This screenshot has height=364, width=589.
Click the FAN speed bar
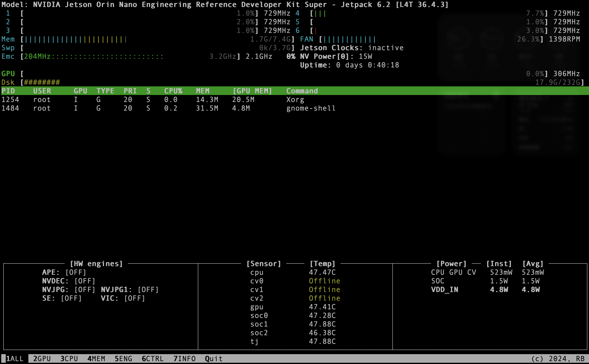[x=431, y=39]
